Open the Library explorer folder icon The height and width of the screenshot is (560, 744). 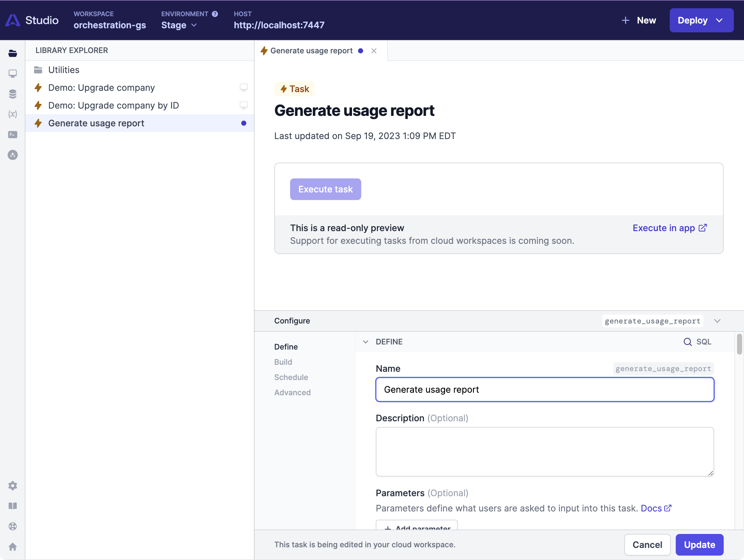click(13, 53)
